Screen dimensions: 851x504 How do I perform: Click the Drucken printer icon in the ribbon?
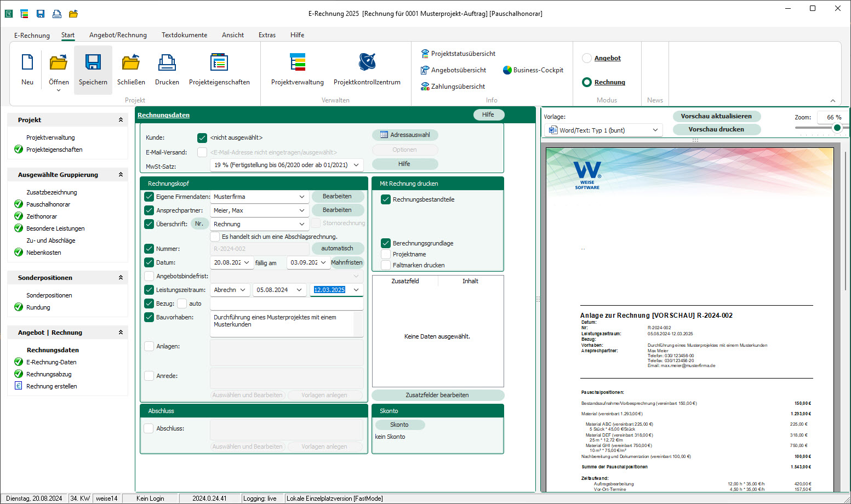[x=167, y=70]
